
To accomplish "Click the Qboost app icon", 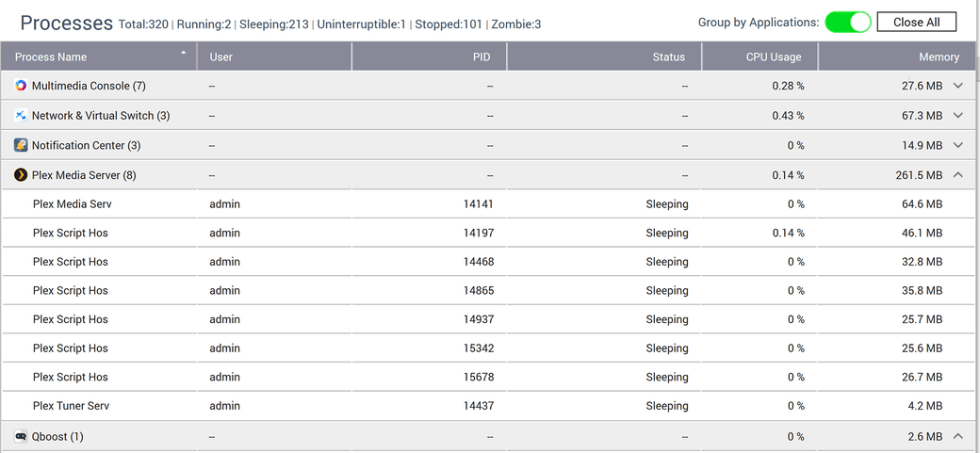I will (x=21, y=437).
